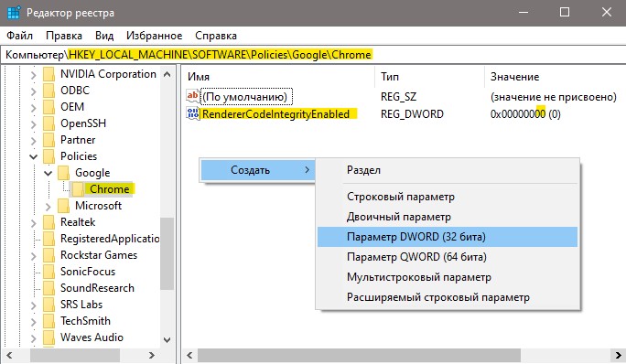Click the SoundResearch folder icon
Image resolution: width=626 pixels, height=364 pixels.
click(49, 288)
